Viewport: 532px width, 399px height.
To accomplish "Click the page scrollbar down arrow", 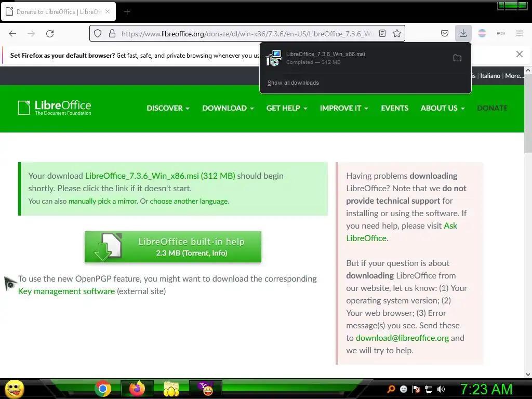I will [x=528, y=374].
